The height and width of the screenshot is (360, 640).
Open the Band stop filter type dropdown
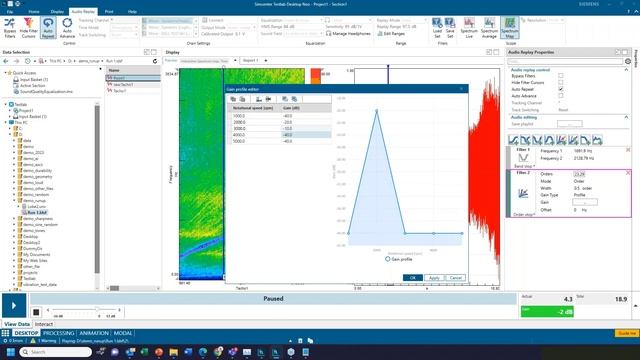click(524, 167)
